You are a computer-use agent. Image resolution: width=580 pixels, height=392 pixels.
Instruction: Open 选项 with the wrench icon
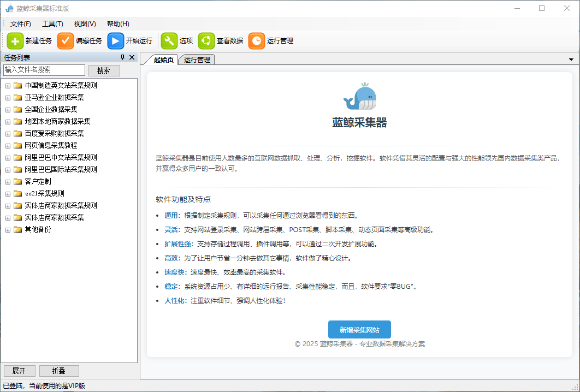pos(169,41)
